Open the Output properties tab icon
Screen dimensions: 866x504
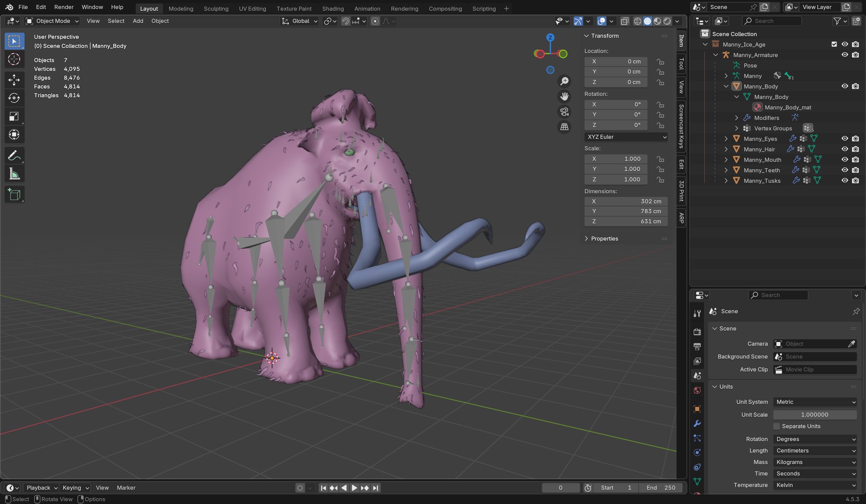[x=697, y=346]
